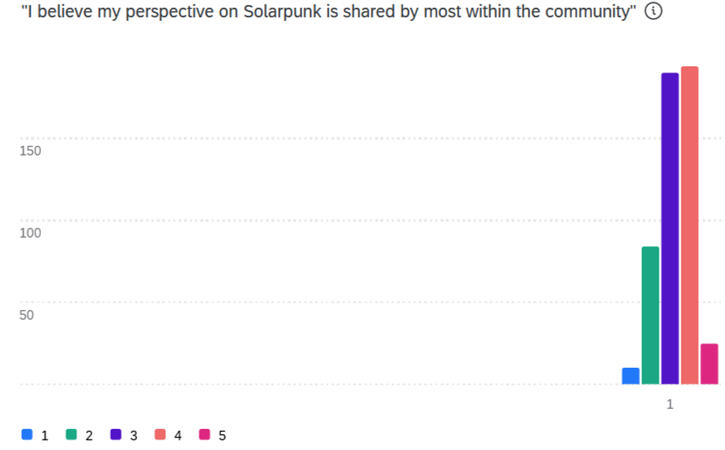Click the x-axis category label below the bars
Screen dimensions: 725x450
pos(670,404)
